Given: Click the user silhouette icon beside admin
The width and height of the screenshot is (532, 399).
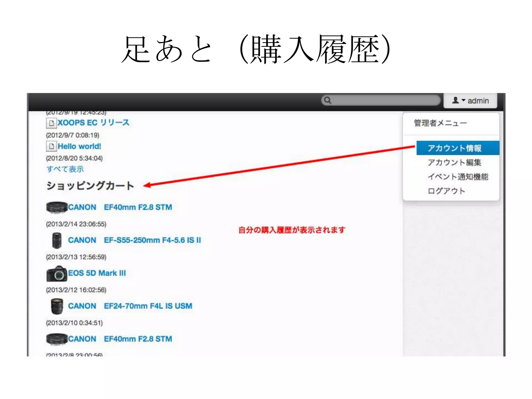Looking at the screenshot, I should point(455,100).
